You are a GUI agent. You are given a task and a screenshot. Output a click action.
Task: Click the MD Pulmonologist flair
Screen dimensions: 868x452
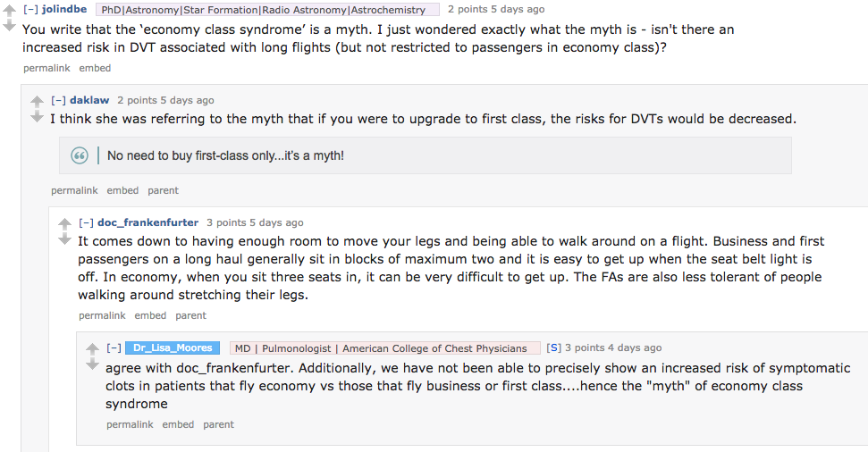point(384,348)
